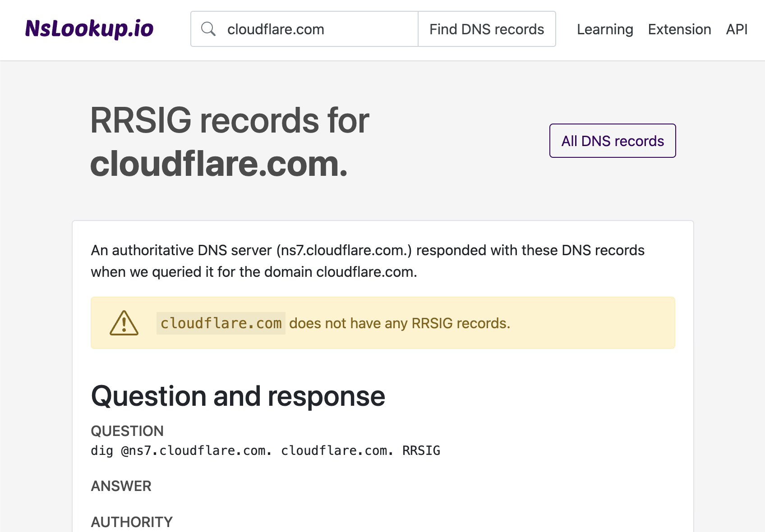This screenshot has width=765, height=532.
Task: Click the warning triangle icon
Action: click(123, 323)
